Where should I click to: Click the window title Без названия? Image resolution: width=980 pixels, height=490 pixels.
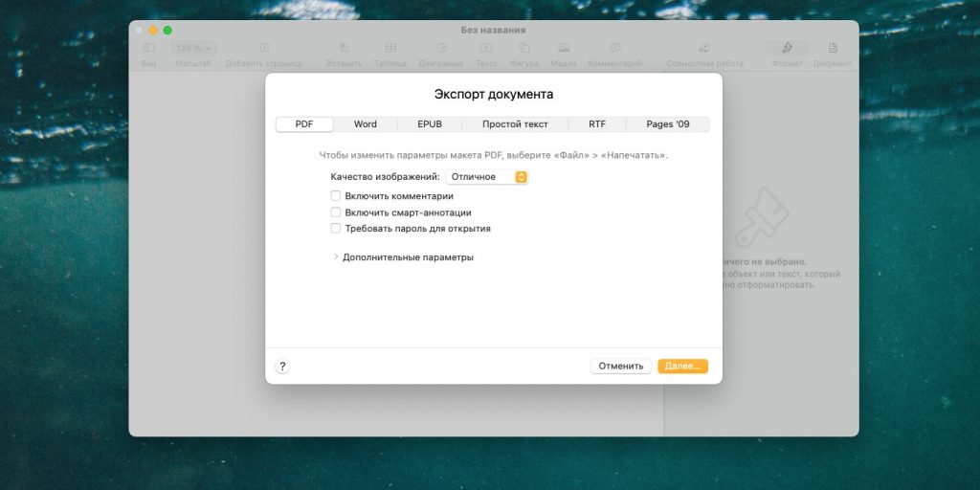pos(493,30)
